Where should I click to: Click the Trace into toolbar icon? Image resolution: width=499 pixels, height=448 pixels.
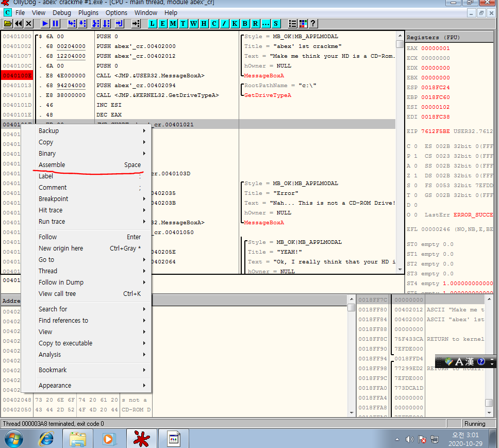(95, 24)
